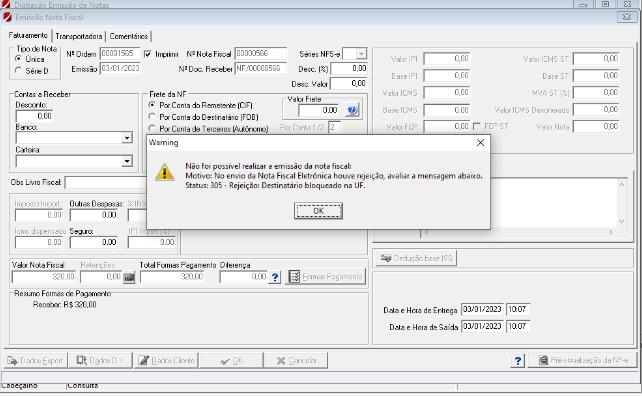Click the Por Conta 1/2 field
This screenshot has height=396, width=642.
click(334, 127)
